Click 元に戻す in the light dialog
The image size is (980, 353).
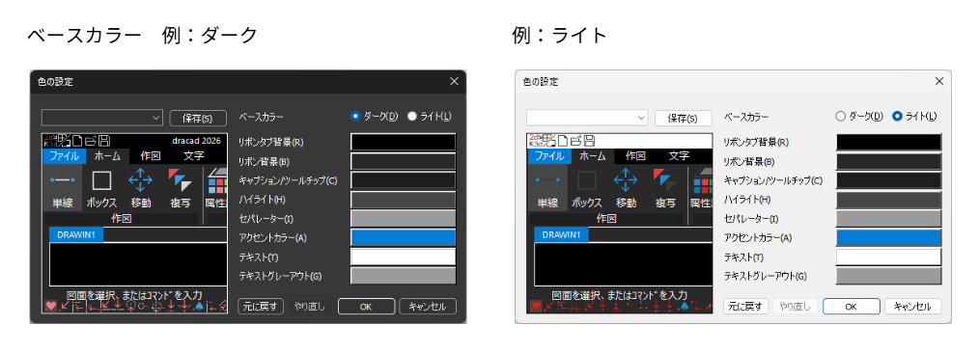[x=745, y=307]
